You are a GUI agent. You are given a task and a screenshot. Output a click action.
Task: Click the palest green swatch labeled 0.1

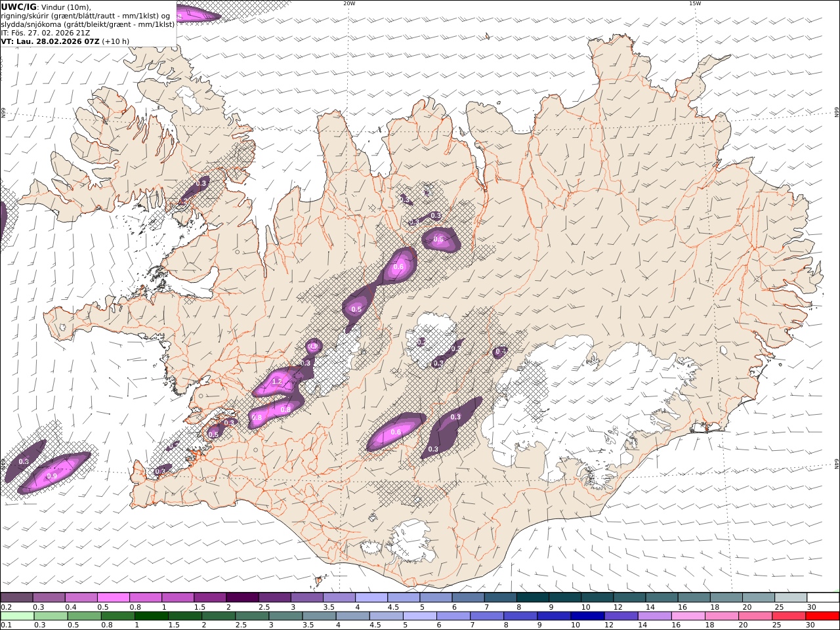(x=18, y=616)
